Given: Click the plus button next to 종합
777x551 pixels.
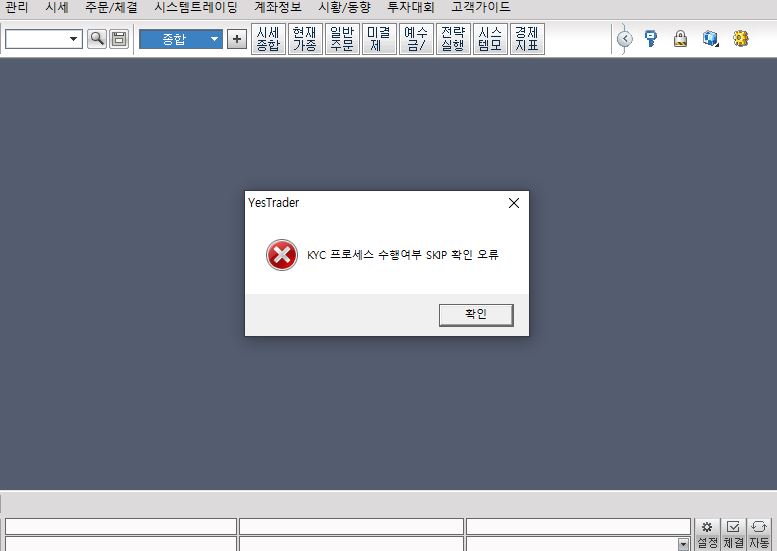Looking at the screenshot, I should click(237, 39).
